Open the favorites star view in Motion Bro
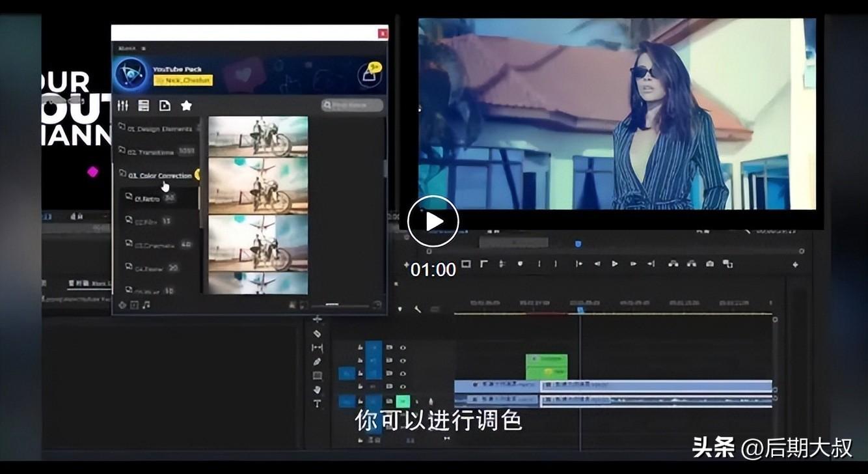This screenshot has height=474, width=868. pos(187,105)
